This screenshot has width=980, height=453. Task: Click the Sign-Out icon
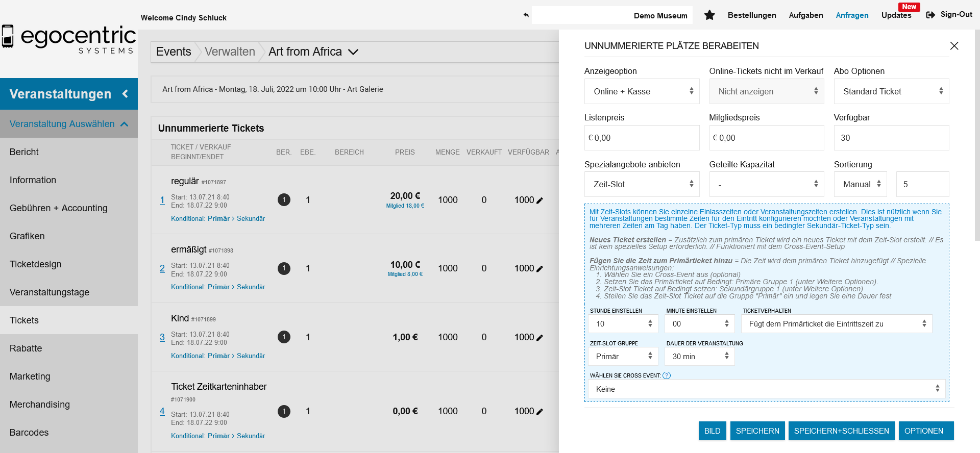click(x=930, y=15)
